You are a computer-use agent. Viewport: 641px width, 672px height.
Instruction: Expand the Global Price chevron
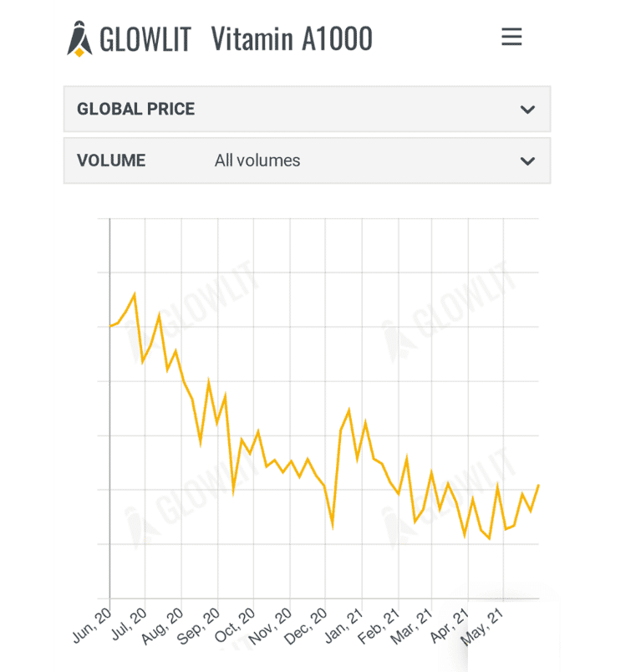pos(527,109)
